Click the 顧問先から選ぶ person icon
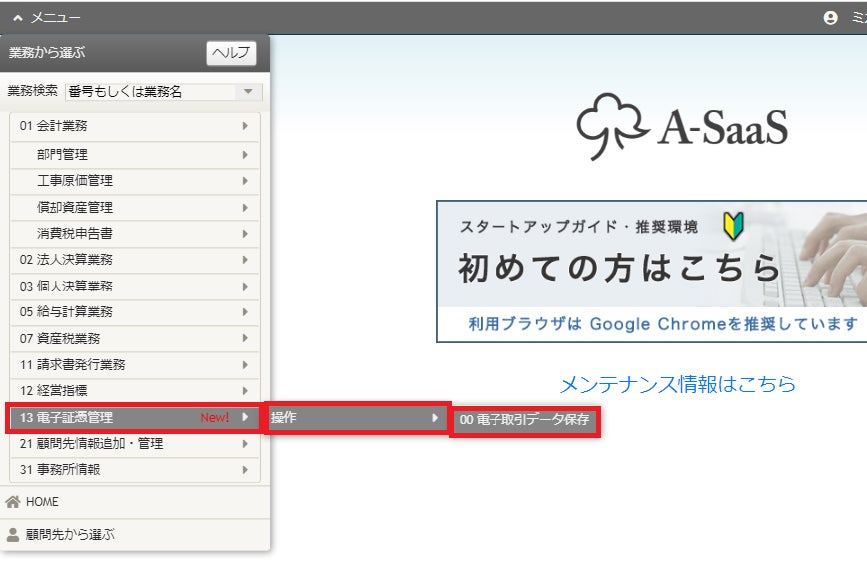867x581 pixels. pos(13,535)
